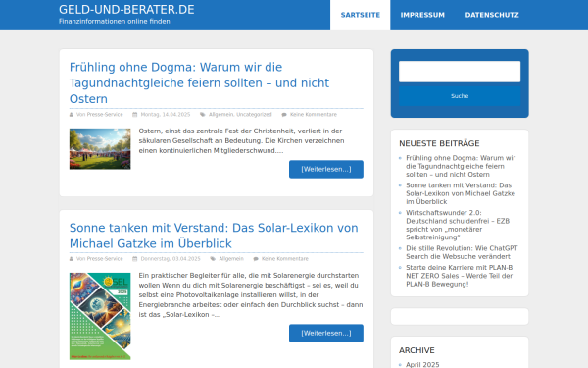Open Allgemein category on Solar-Lexikon post
The image size is (588, 368).
click(231, 259)
